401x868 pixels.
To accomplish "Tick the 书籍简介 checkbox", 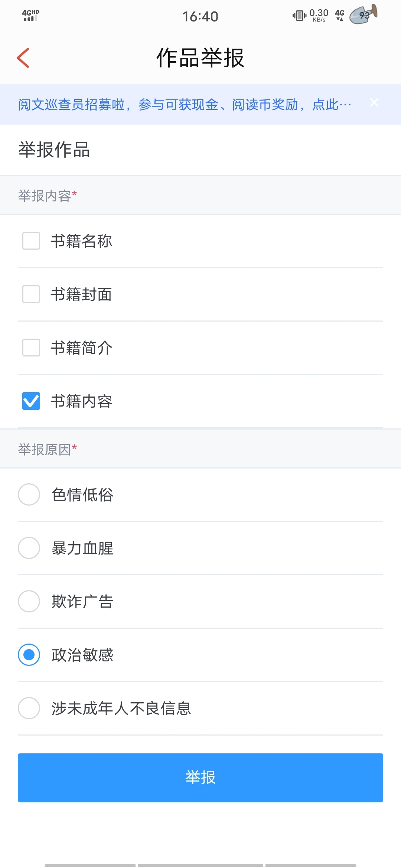I will 31,348.
